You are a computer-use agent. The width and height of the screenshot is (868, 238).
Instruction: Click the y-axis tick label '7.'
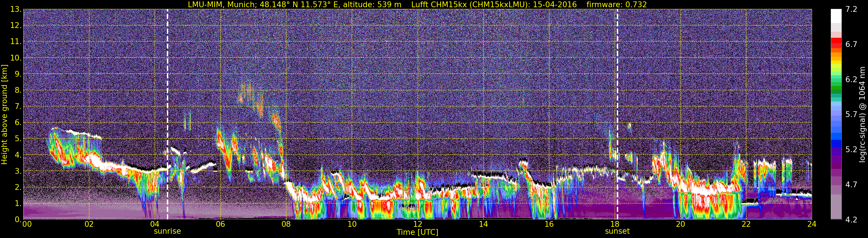[18, 106]
